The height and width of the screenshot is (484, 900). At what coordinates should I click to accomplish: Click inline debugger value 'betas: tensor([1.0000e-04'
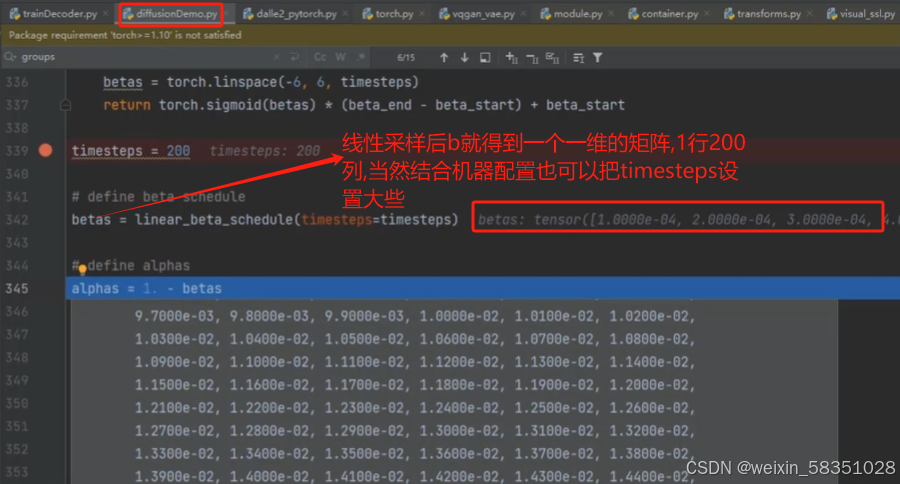tap(676, 219)
